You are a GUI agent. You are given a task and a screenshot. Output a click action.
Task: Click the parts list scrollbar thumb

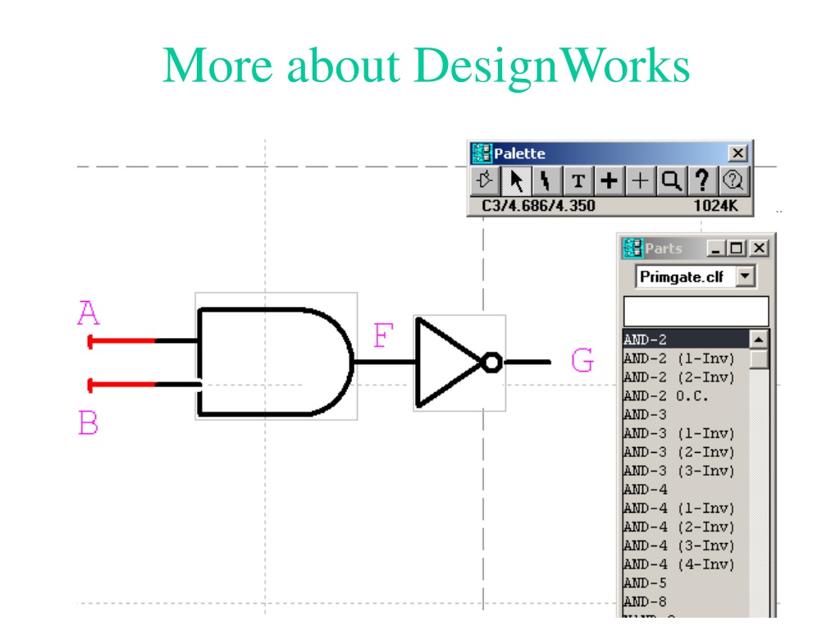[759, 359]
